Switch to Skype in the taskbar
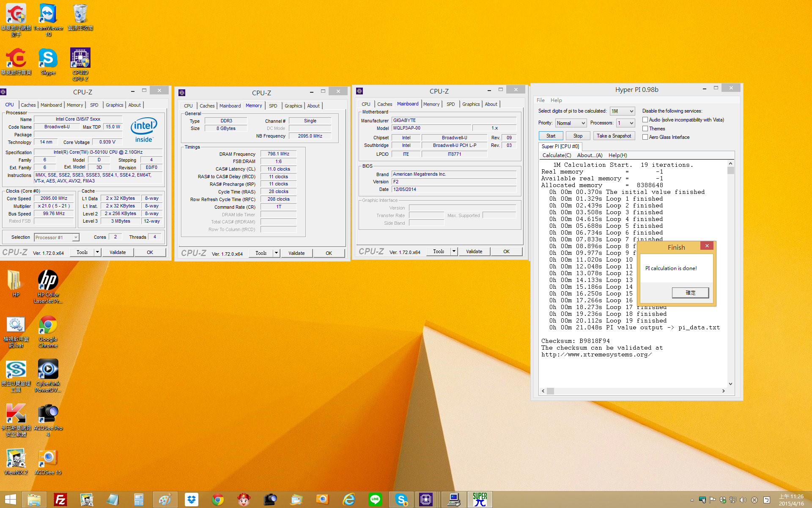812x508 pixels. pyautogui.click(x=401, y=500)
